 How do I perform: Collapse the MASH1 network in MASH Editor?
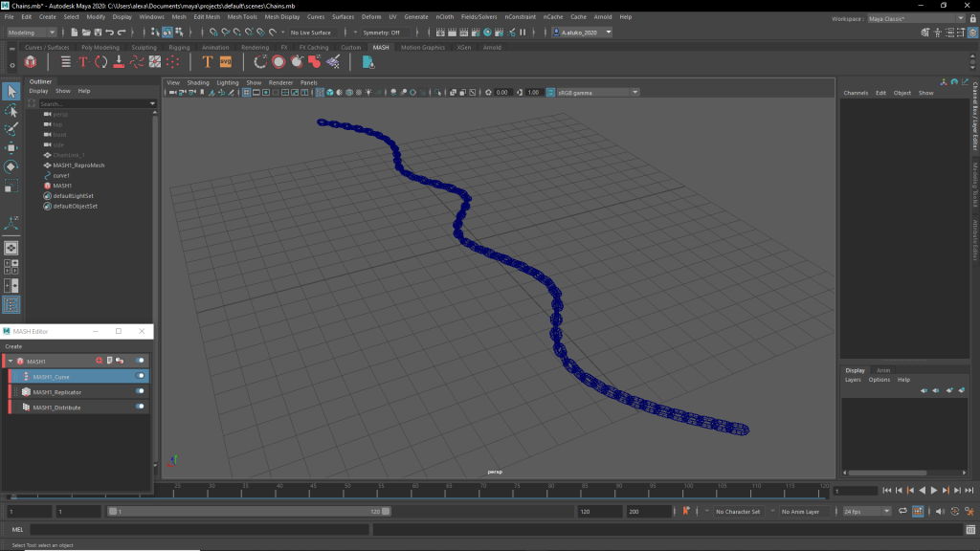[x=11, y=362]
